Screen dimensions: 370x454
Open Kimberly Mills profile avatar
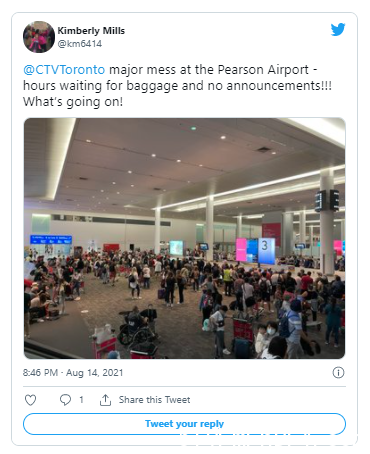click(39, 37)
